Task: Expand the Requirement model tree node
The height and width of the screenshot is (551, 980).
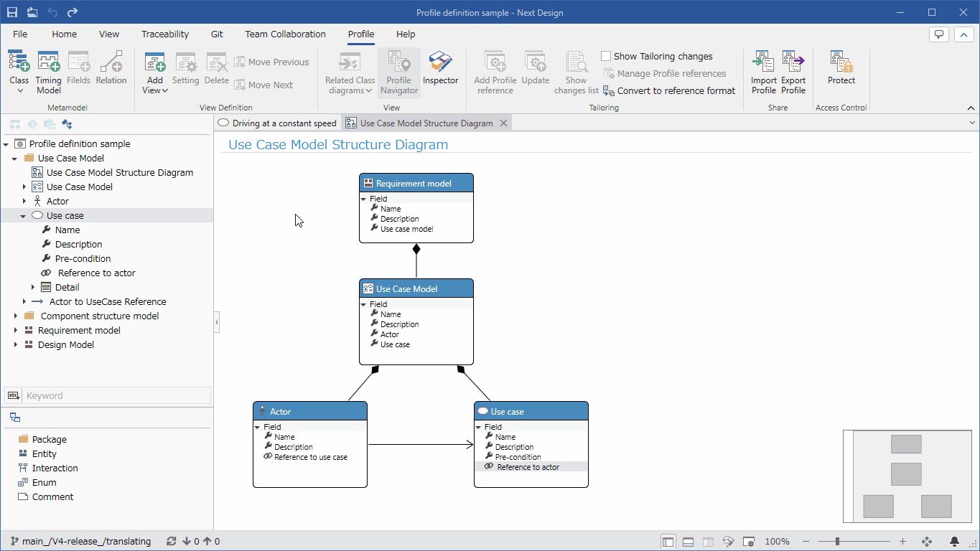Action: point(16,331)
